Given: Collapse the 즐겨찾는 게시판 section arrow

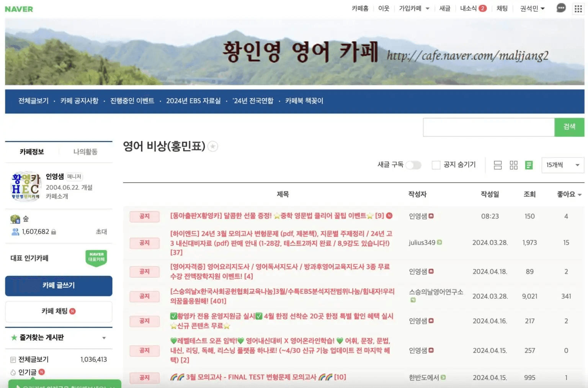Looking at the screenshot, I should point(104,338).
